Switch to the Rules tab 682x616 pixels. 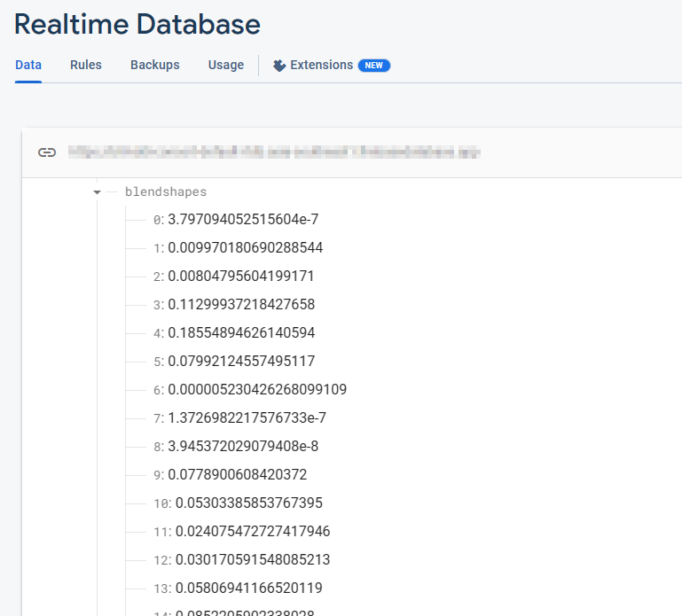point(86,66)
